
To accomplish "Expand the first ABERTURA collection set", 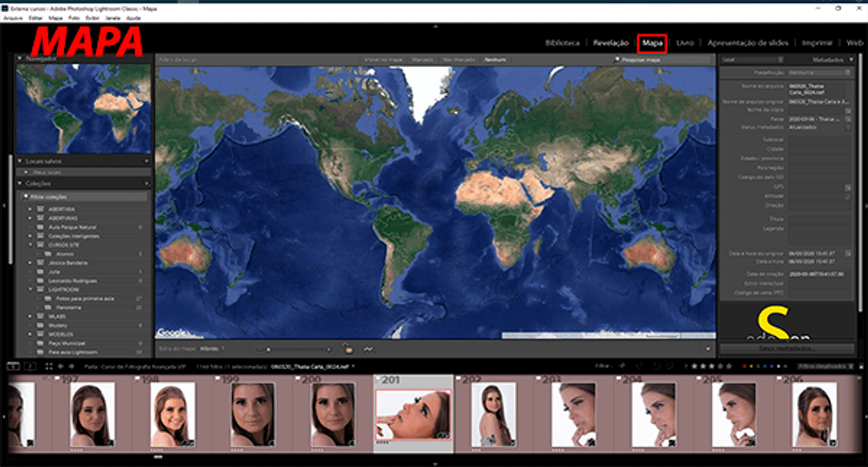I will pyautogui.click(x=31, y=209).
